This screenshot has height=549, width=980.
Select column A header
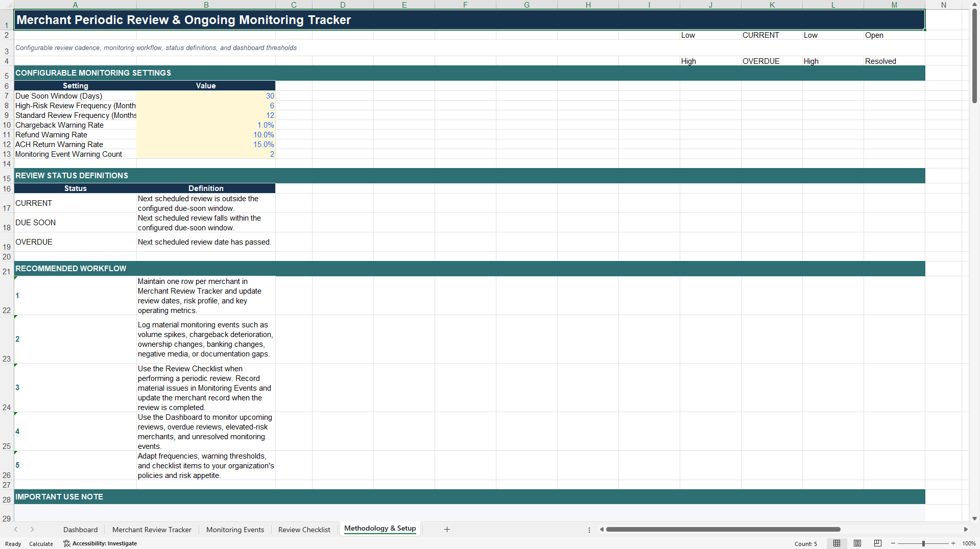pos(75,5)
